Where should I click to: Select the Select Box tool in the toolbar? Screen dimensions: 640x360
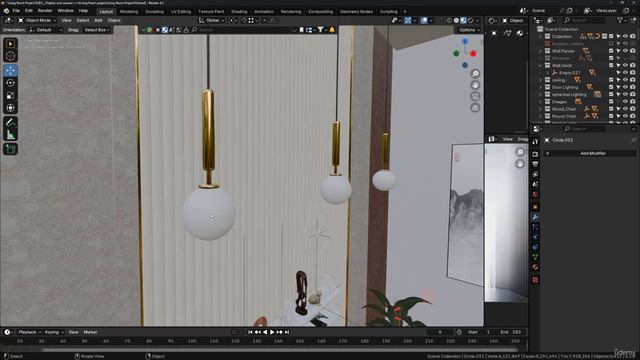pyautogui.click(x=10, y=44)
